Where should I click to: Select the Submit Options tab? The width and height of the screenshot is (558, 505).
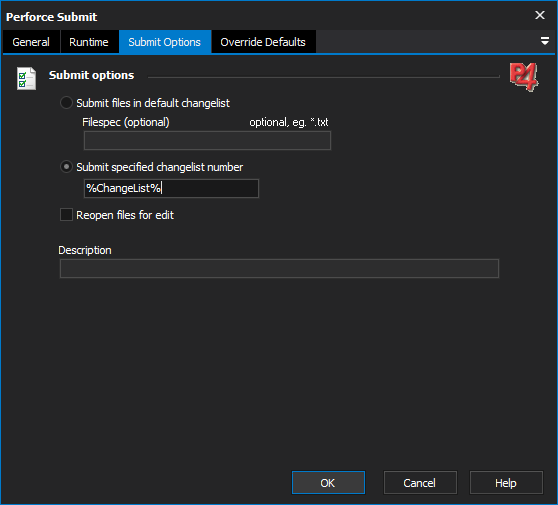click(x=165, y=42)
